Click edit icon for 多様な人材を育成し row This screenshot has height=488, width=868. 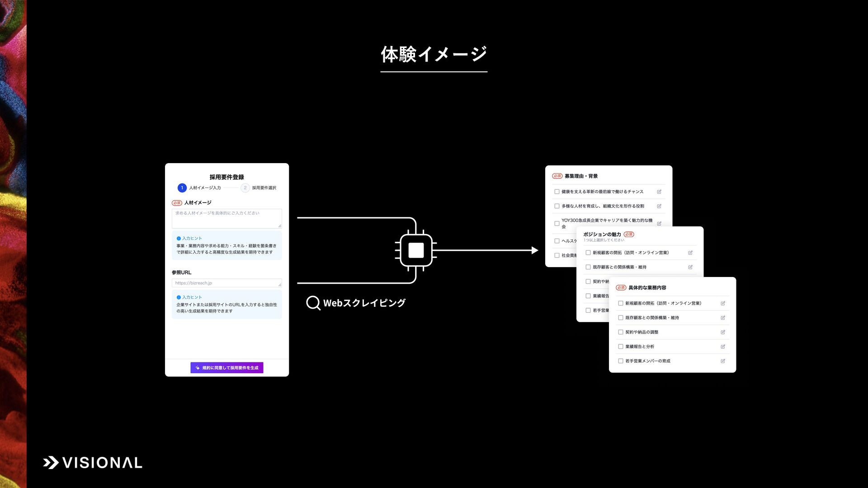pyautogui.click(x=659, y=206)
